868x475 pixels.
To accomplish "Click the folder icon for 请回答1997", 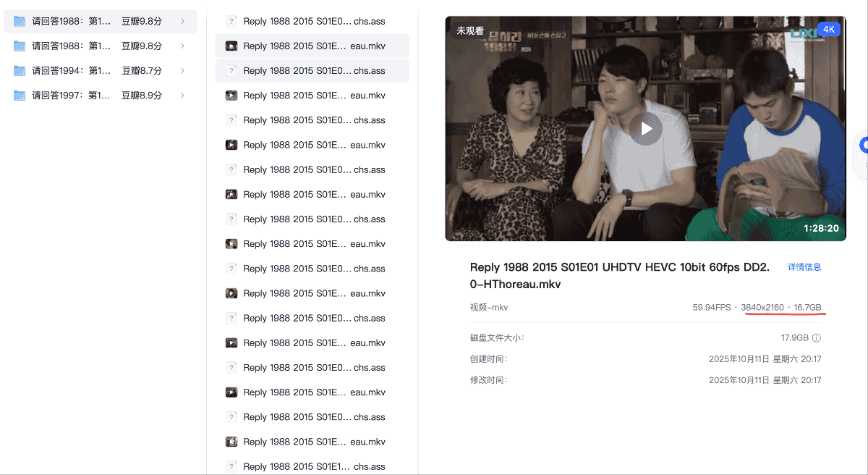I will [x=20, y=96].
